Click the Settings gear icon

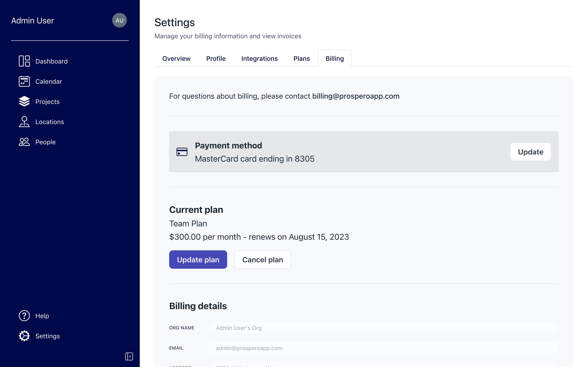pos(24,336)
